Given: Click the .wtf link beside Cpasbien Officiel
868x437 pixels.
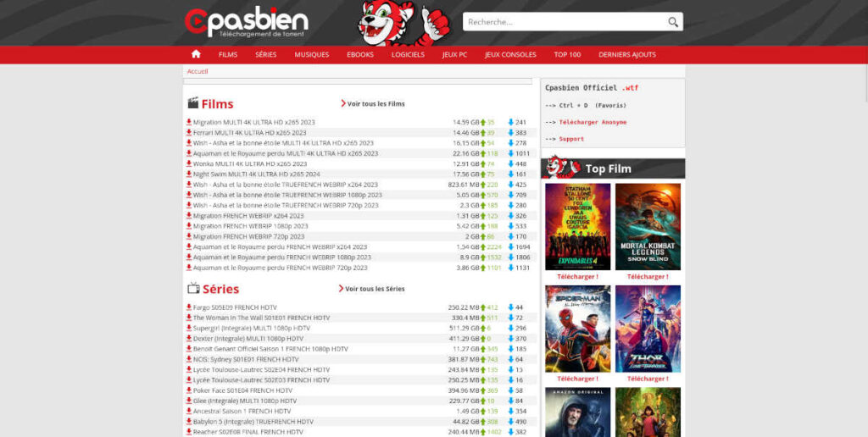Looking at the screenshot, I should pyautogui.click(x=630, y=88).
